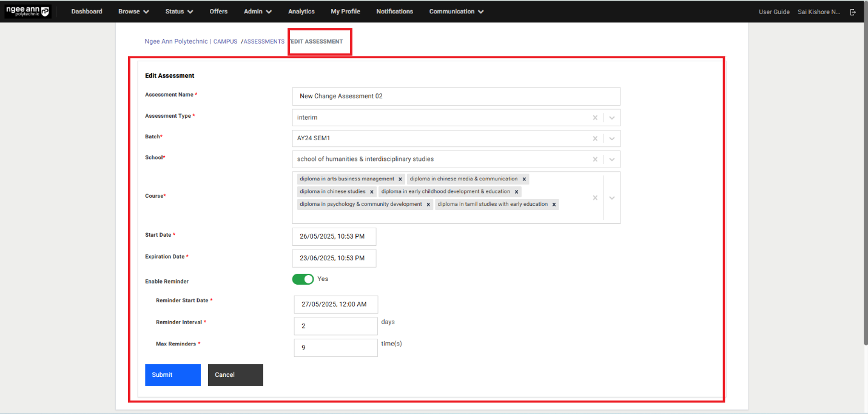The height and width of the screenshot is (414, 868).
Task: Click the Cancel button
Action: [235, 375]
